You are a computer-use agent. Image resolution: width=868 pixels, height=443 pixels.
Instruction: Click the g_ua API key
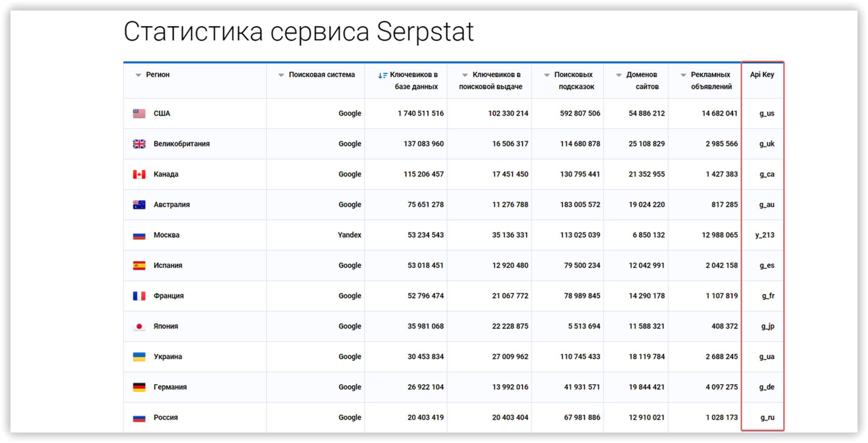(x=767, y=357)
